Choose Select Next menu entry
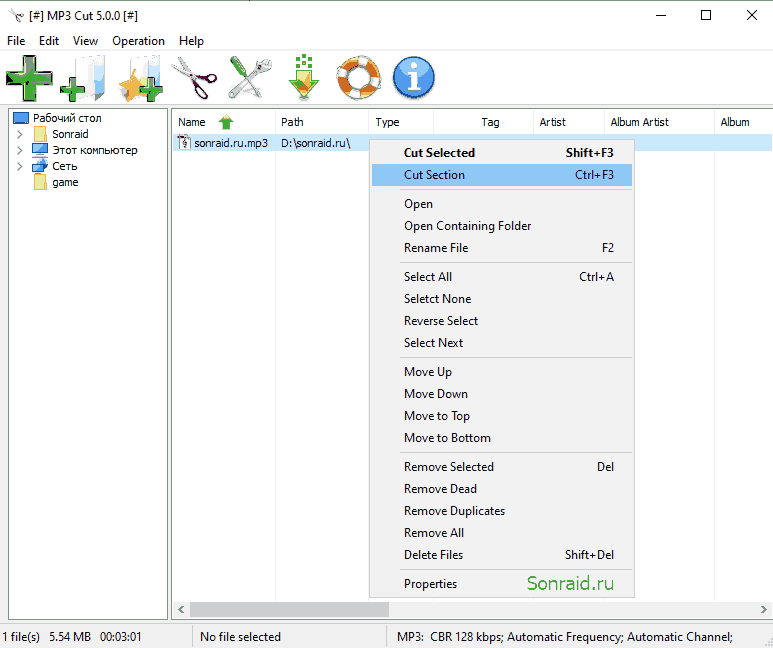 click(x=502, y=343)
